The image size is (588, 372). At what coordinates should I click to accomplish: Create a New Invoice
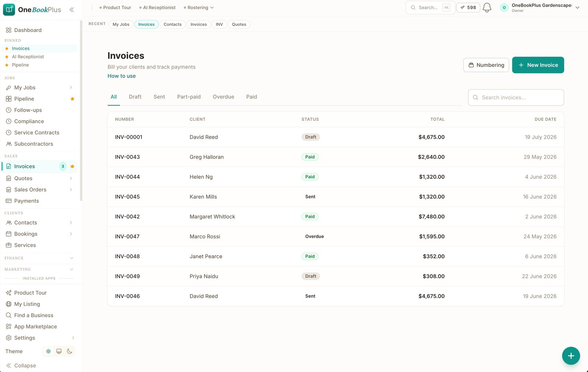(538, 65)
